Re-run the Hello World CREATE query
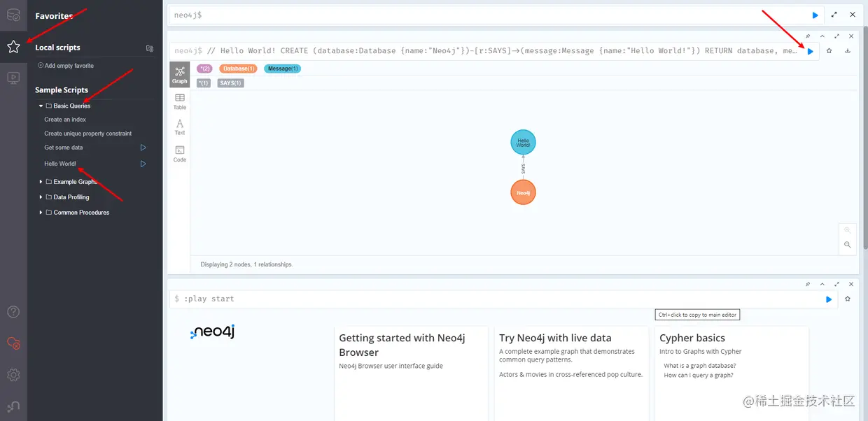This screenshot has height=421, width=868. tap(811, 51)
